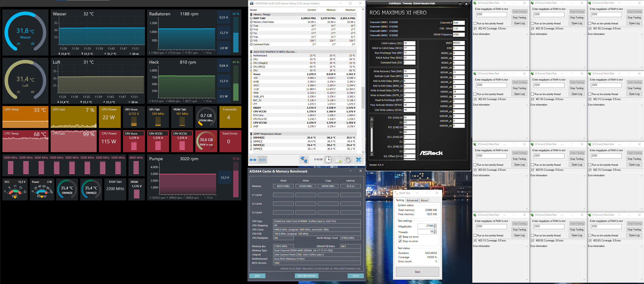The image size is (644, 284).
Task: Click HWiNFO sensor list scroll-up arrow
Action: 363,9
